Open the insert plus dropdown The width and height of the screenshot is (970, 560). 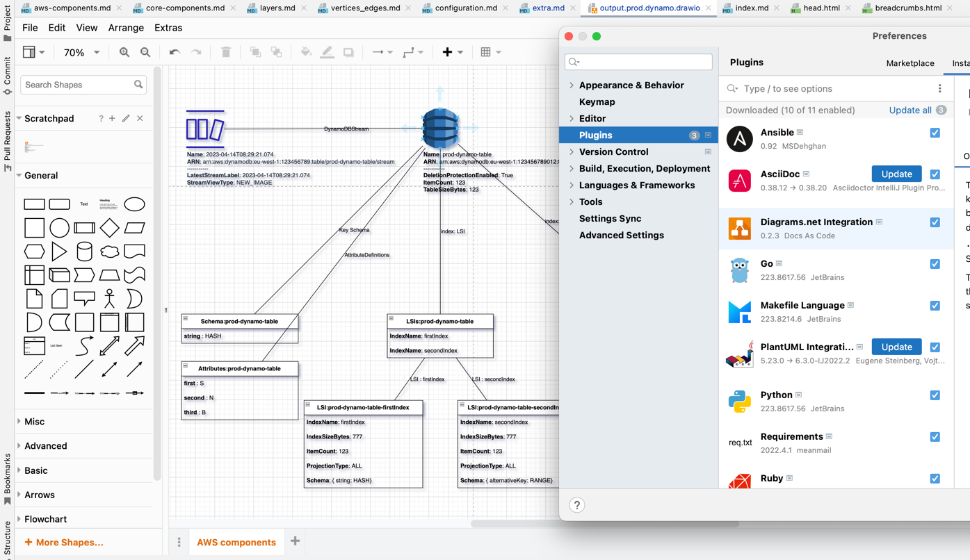453,52
